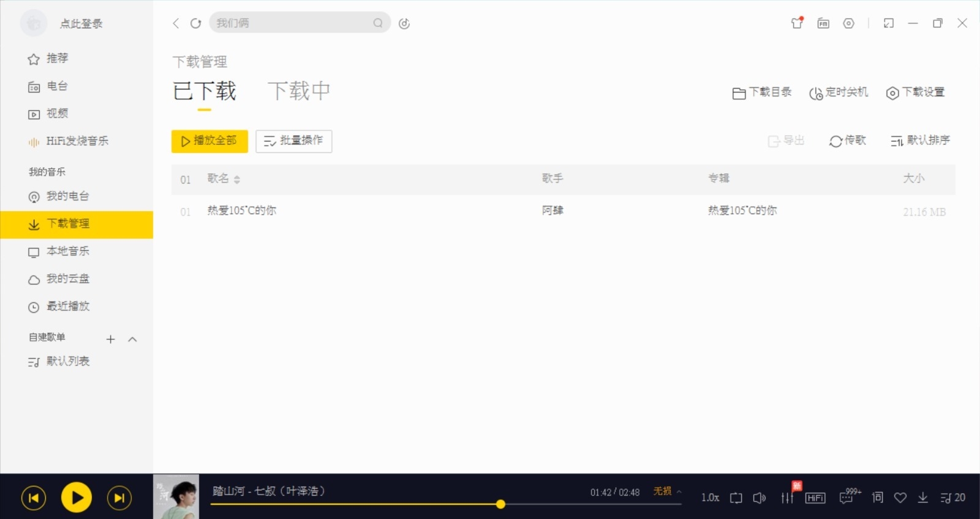The width and height of the screenshot is (980, 519).
Task: Open the equalizer sound effects icon
Action: 788,498
